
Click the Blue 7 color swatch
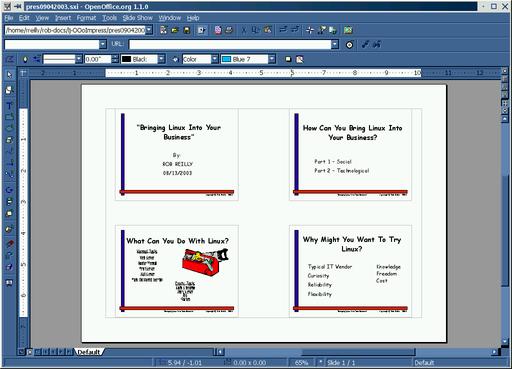pos(227,59)
